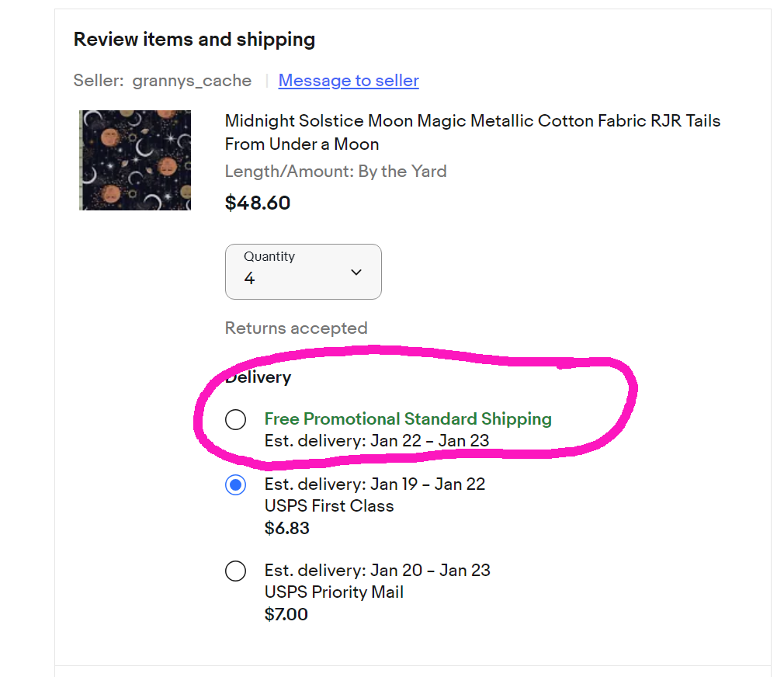This screenshot has height=677, width=784.
Task: Click the $6.83 shipping cost
Action: pyautogui.click(x=286, y=529)
